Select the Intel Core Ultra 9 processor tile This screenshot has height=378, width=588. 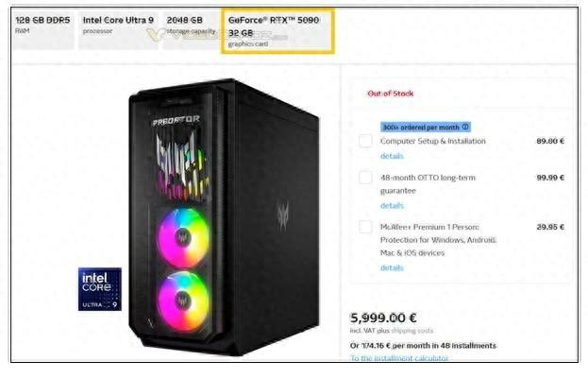pos(118,30)
